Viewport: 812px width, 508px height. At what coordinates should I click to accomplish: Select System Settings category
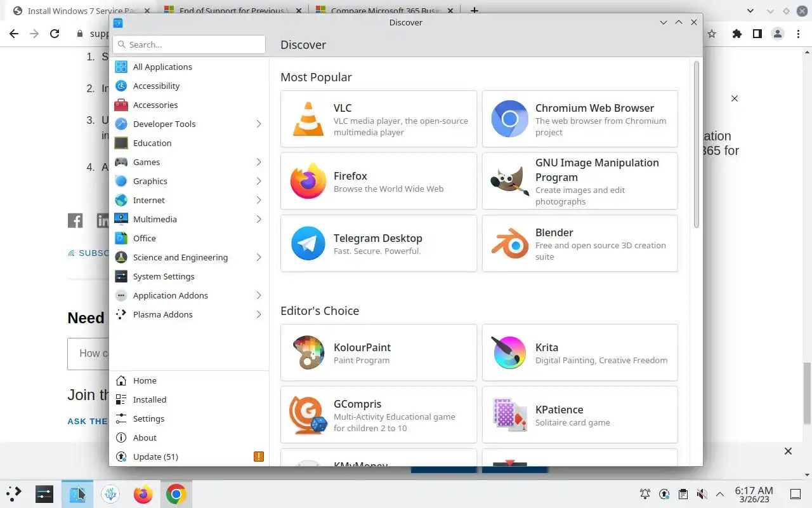point(189,276)
